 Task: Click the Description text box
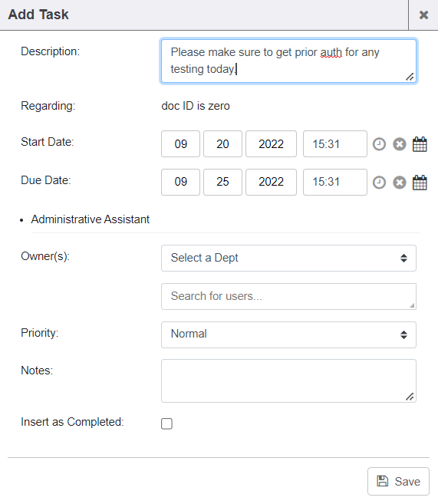tap(288, 61)
